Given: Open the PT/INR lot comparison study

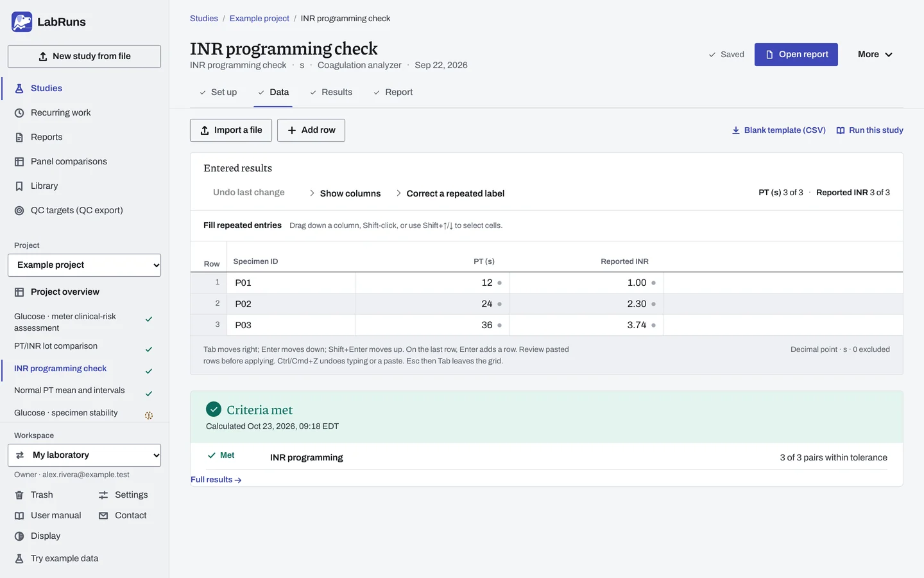Looking at the screenshot, I should [83, 347].
